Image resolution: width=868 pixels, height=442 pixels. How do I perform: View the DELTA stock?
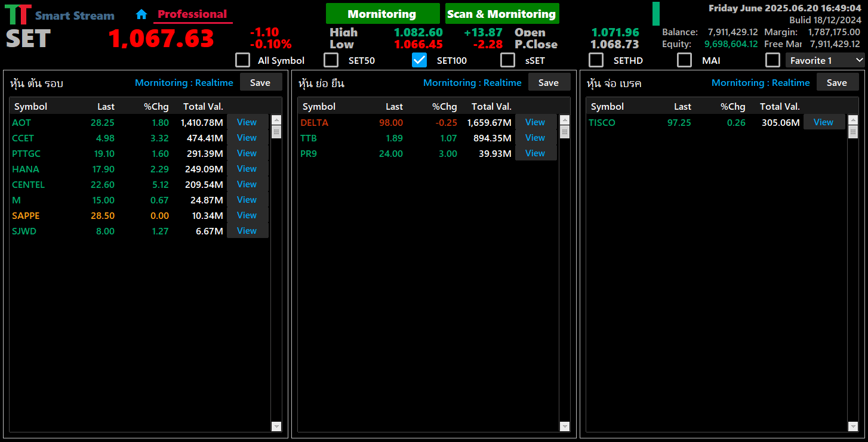click(535, 122)
